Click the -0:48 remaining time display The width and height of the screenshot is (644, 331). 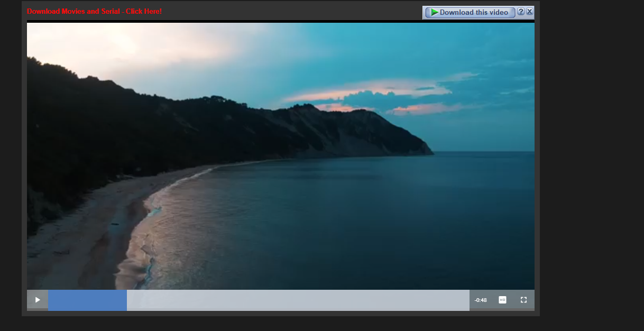[480, 300]
